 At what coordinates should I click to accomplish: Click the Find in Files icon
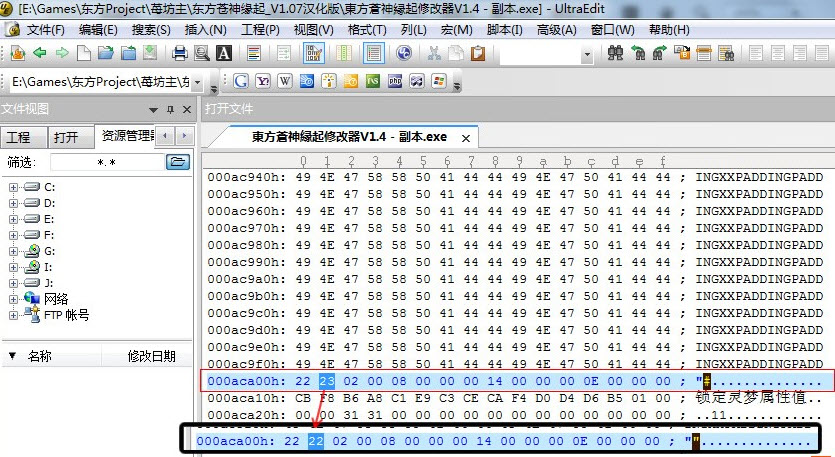point(726,53)
